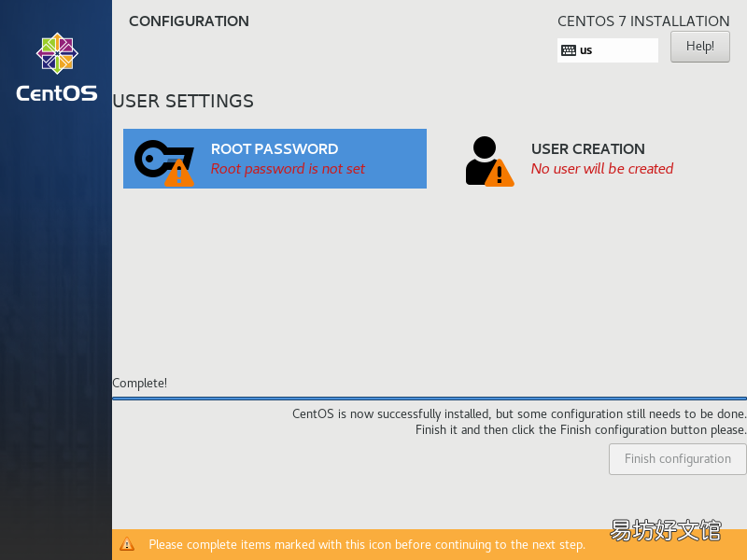Click 'Please complete items marked' warning text
This screenshot has height=560, width=747.
[x=367, y=544]
